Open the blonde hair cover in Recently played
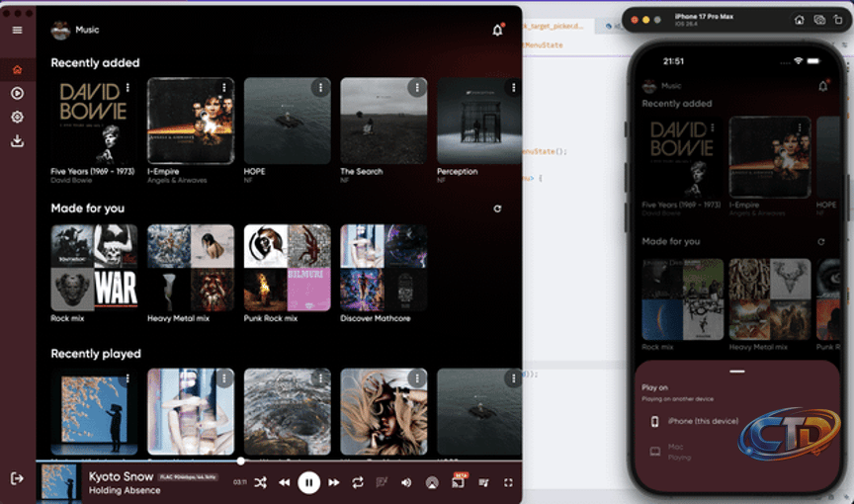The image size is (854, 504). tap(384, 411)
